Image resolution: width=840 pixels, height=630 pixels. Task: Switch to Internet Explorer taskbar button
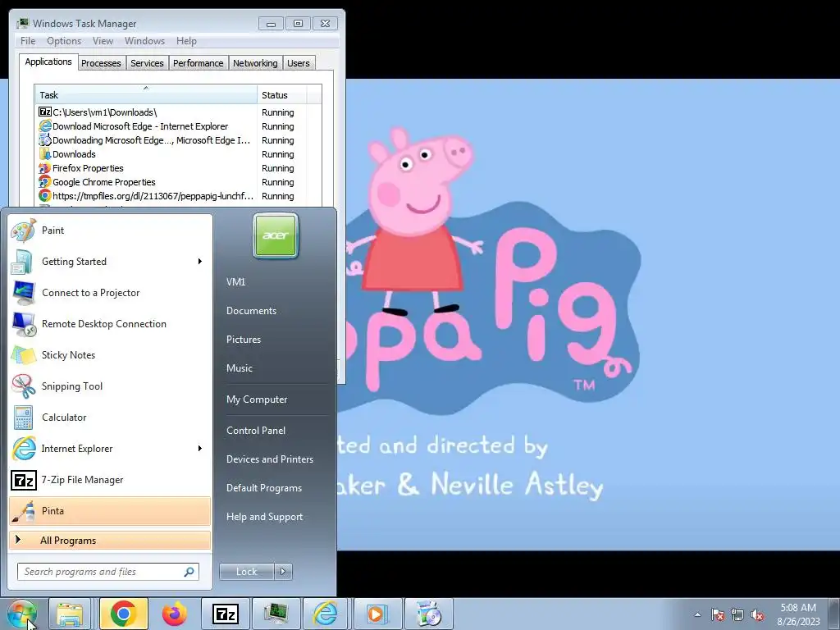click(x=326, y=614)
